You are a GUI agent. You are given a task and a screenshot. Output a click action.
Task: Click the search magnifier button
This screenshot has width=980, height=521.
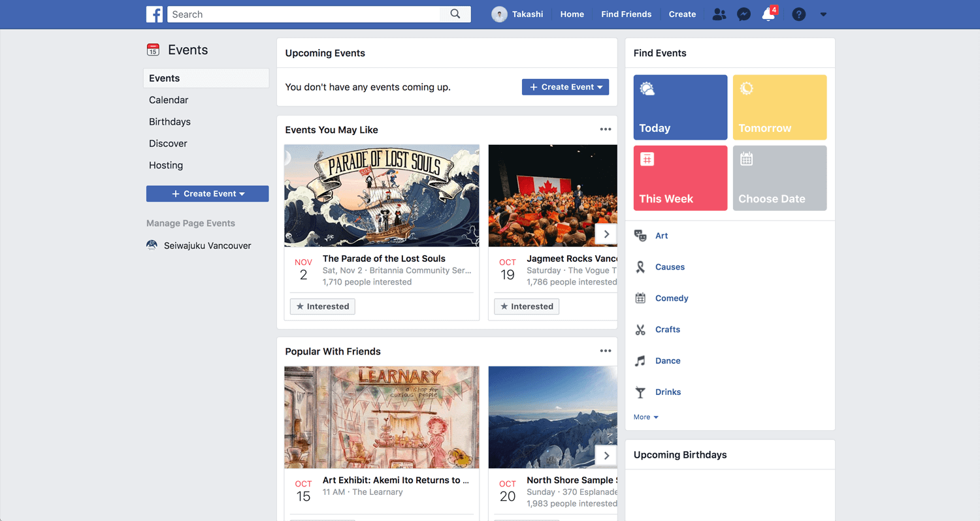coord(455,14)
